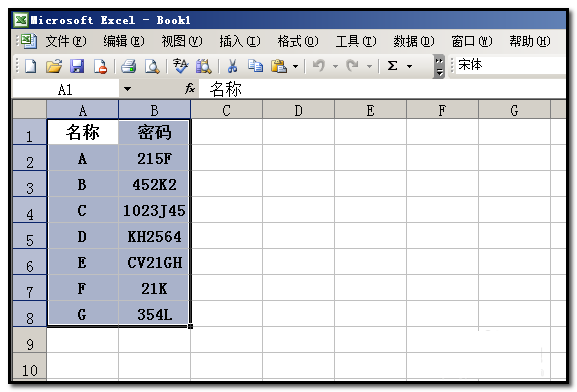Click the AutoSum sigma icon

click(392, 66)
